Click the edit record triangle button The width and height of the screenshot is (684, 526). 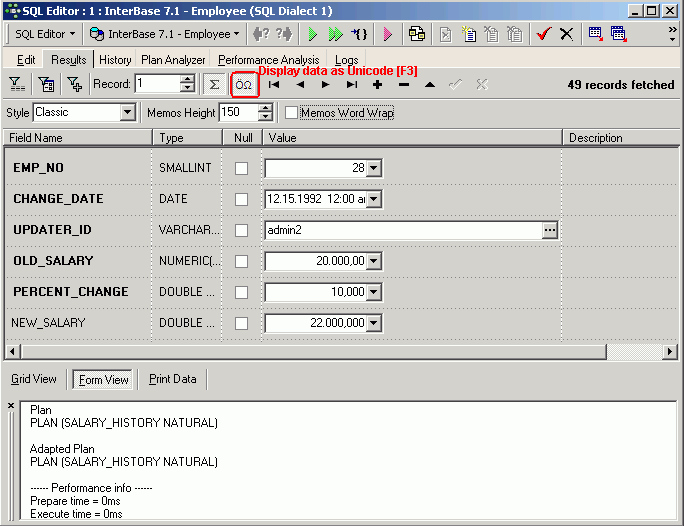[430, 85]
